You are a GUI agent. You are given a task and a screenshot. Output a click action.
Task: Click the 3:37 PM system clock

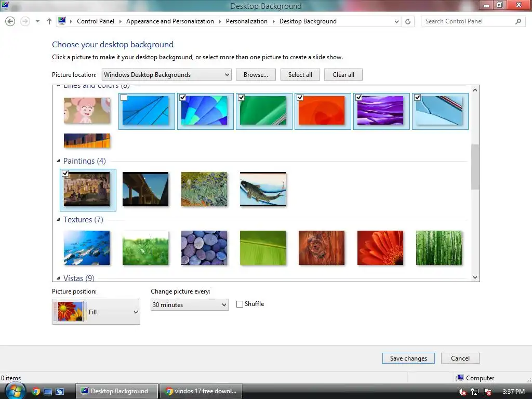tap(513, 392)
